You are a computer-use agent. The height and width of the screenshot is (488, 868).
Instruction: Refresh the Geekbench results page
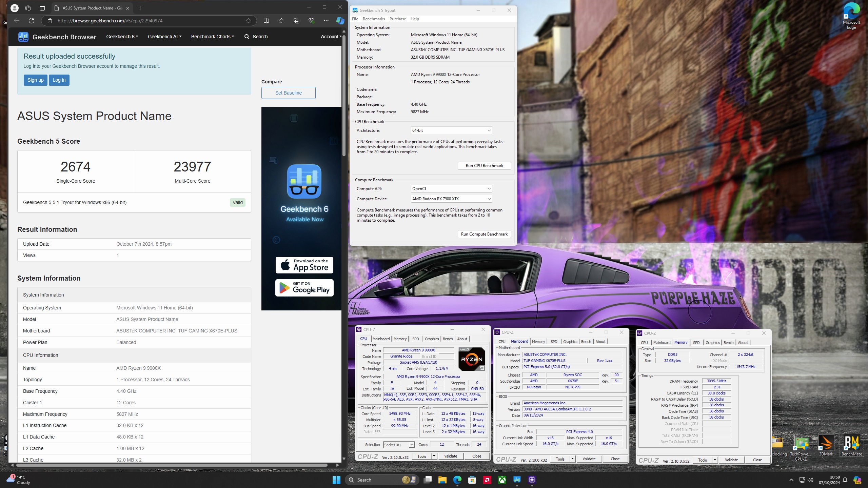32,21
